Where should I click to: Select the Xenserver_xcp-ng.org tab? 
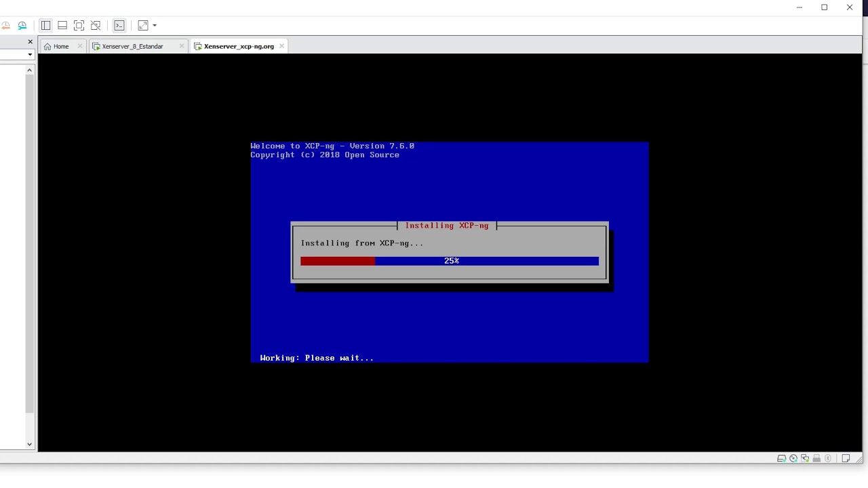coord(239,46)
